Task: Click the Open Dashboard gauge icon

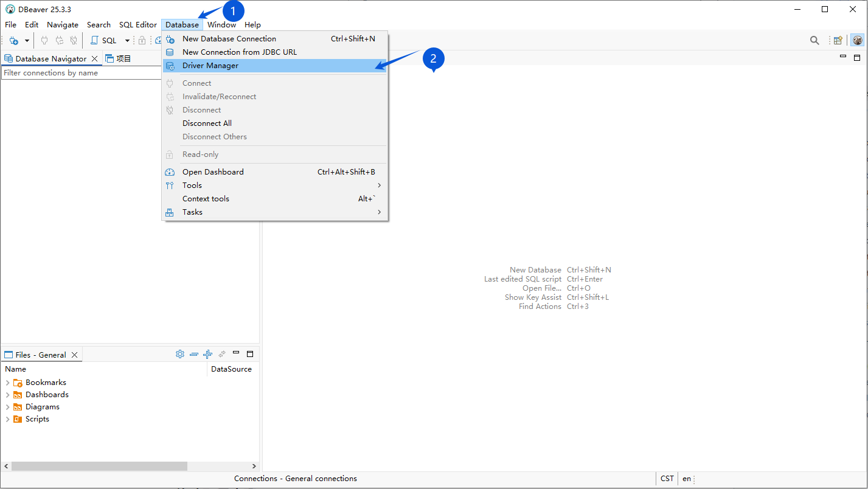Action: (170, 172)
